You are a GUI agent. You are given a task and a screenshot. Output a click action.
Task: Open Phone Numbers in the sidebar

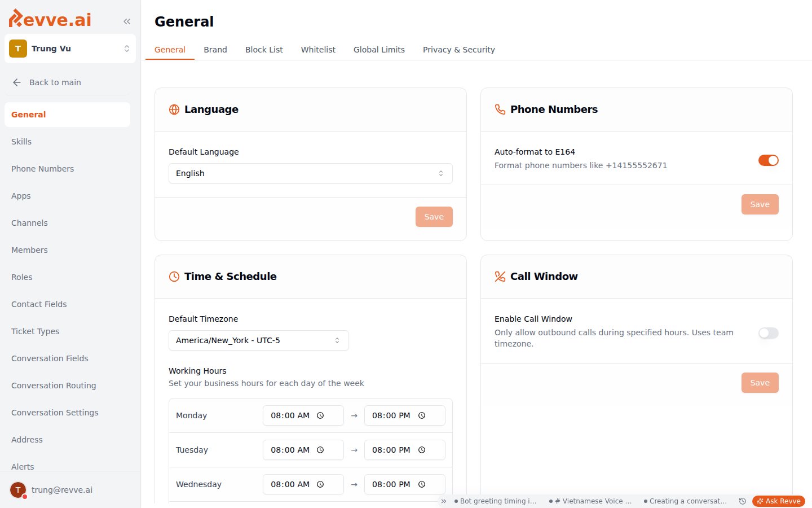[x=67, y=169]
